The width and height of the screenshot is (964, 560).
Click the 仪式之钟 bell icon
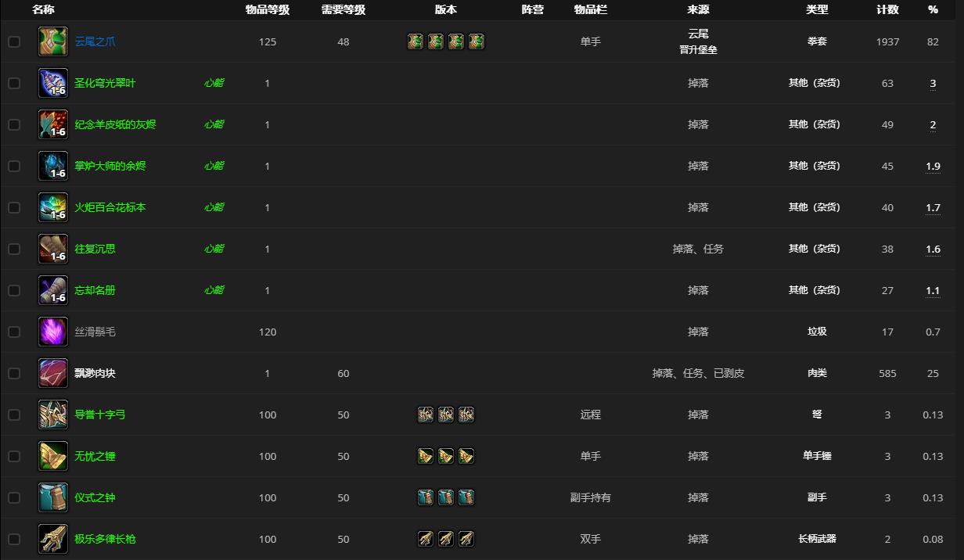52,497
